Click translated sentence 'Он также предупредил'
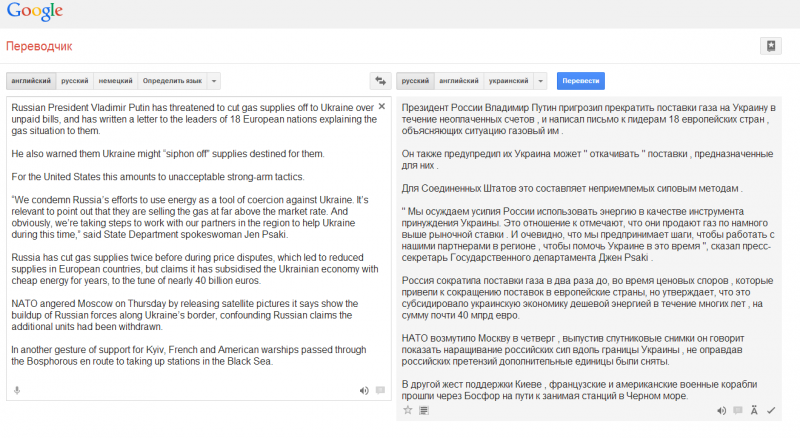Image resolution: width=800 pixels, height=438 pixels. (587, 159)
